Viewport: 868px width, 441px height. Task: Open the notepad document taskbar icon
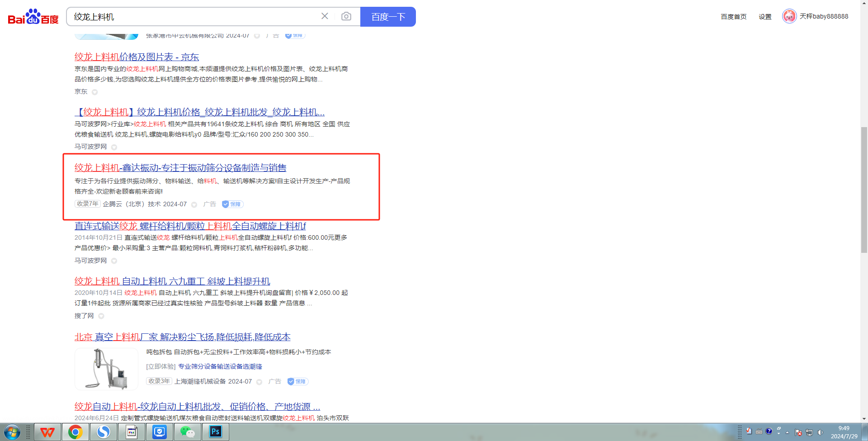(132, 432)
